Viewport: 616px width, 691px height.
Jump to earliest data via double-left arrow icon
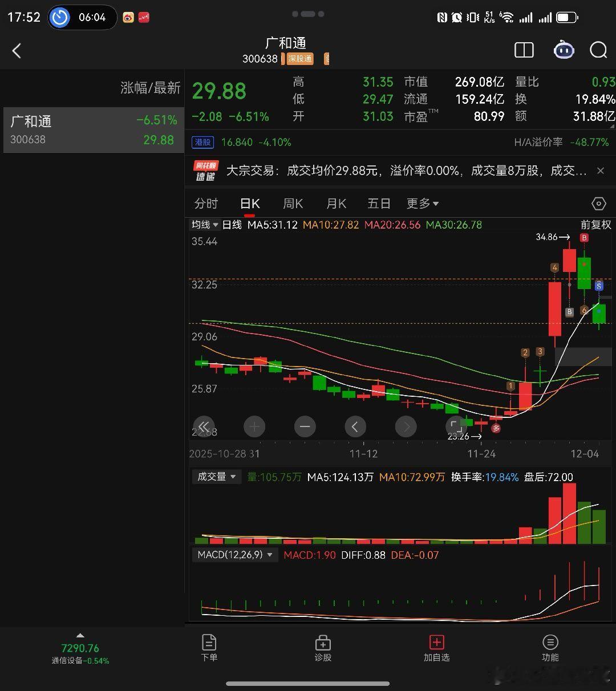click(x=204, y=426)
